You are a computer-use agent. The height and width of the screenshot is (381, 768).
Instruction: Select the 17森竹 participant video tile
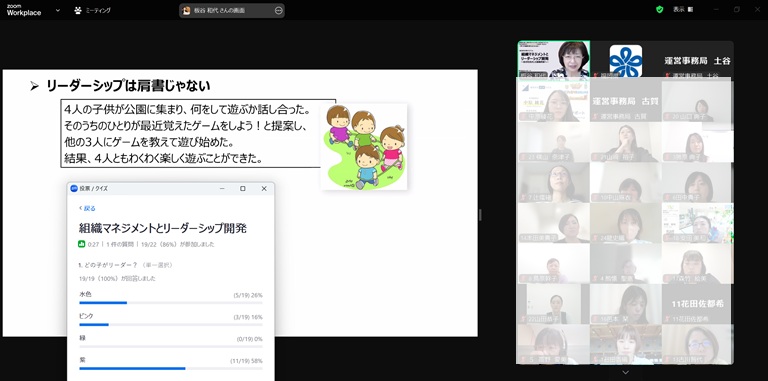point(697,263)
